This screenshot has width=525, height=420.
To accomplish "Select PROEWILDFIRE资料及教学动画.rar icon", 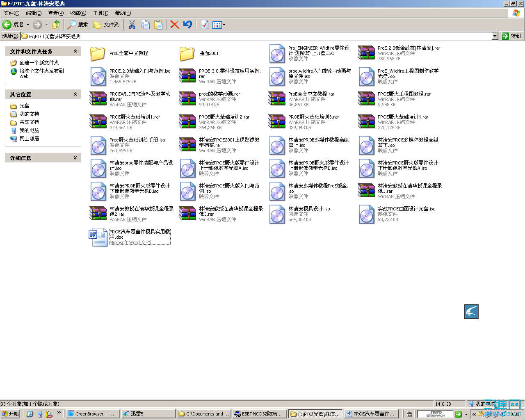I will [x=98, y=99].
